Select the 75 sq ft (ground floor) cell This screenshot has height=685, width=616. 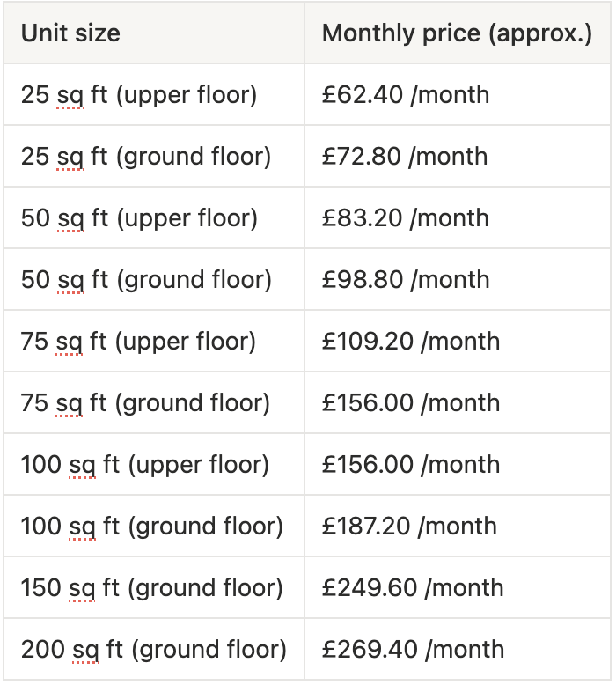pos(154,402)
